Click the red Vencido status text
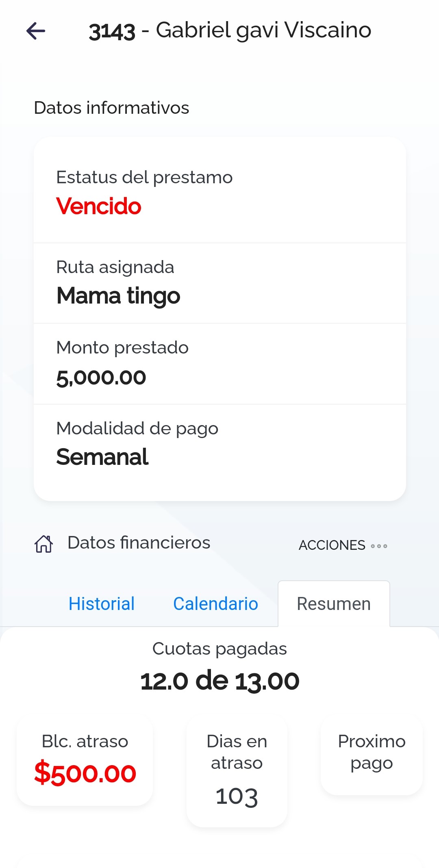Image resolution: width=439 pixels, height=868 pixels. click(x=99, y=206)
